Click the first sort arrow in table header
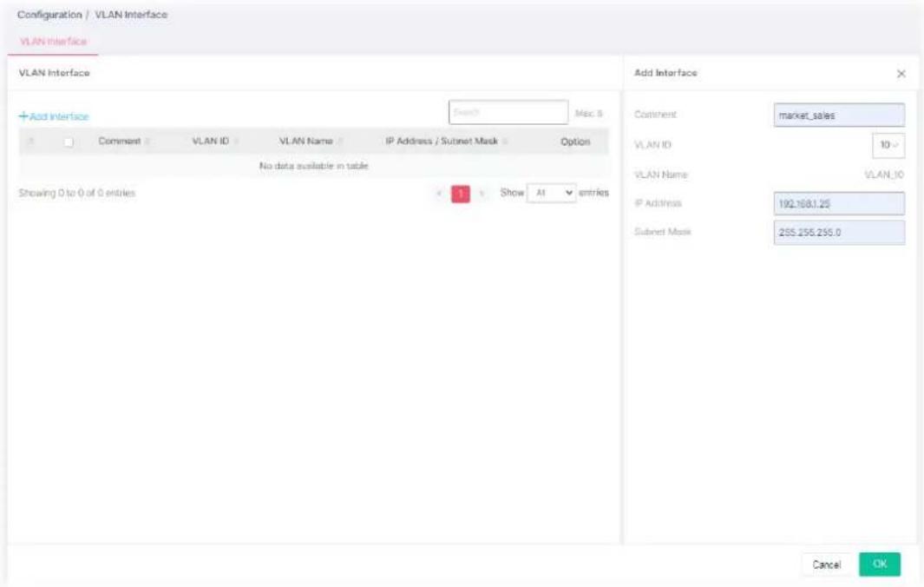924x587 pixels. 31,142
